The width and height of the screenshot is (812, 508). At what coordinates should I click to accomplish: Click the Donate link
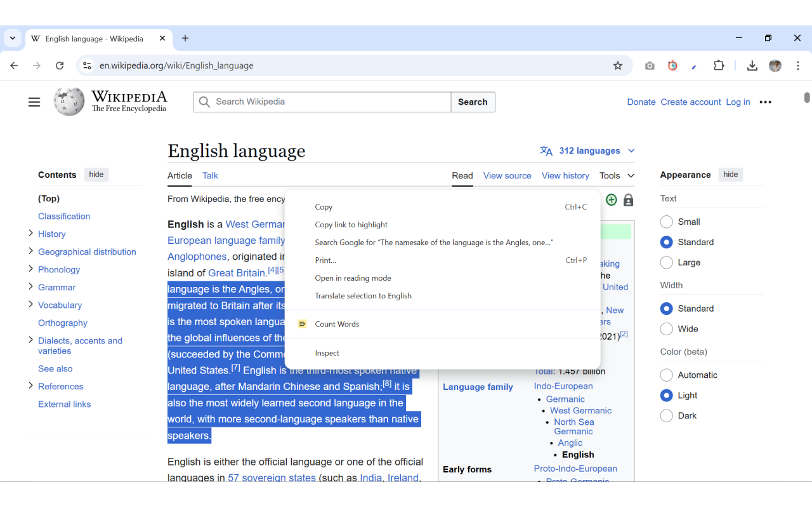point(641,102)
